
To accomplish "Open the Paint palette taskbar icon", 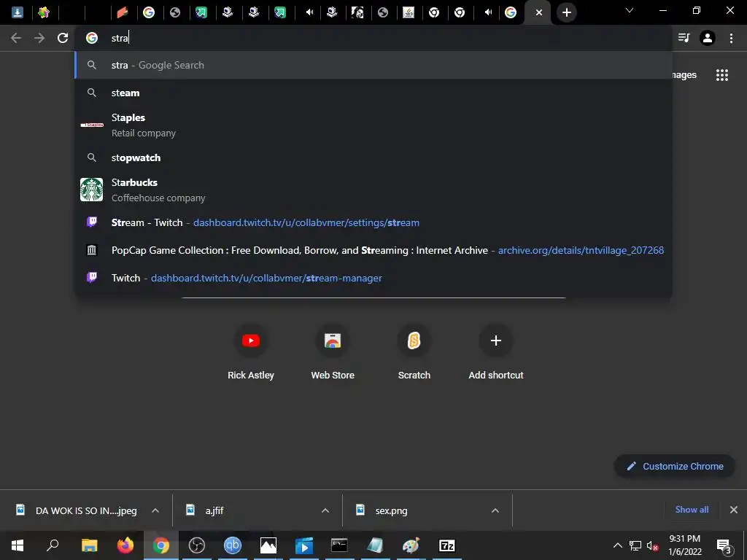I will pyautogui.click(x=411, y=545).
